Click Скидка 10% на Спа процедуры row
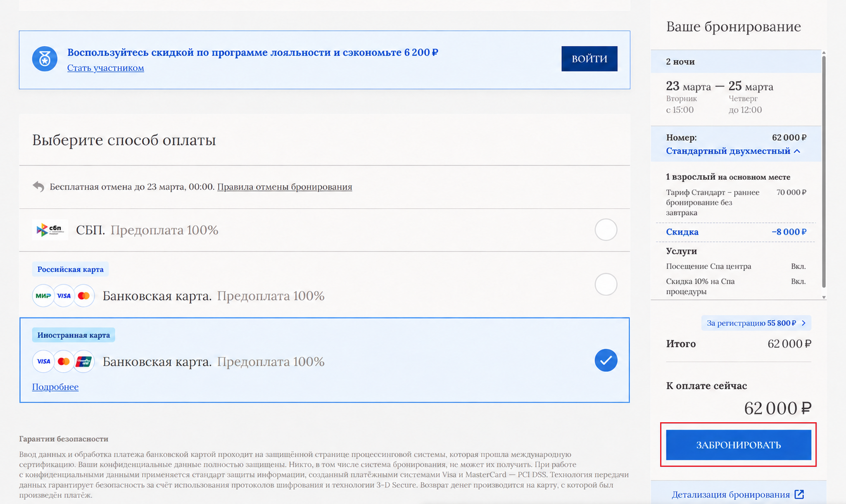Screen dimensions: 846x504 click(x=736, y=286)
